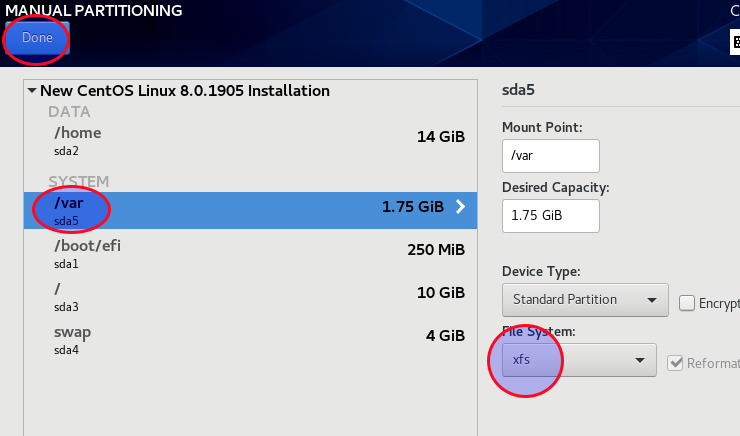Select the /boot/efi sda1 partition

[x=251, y=254]
